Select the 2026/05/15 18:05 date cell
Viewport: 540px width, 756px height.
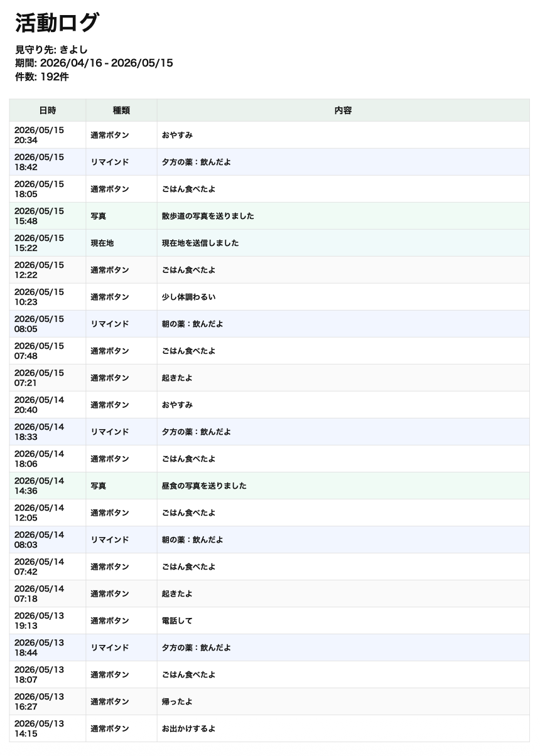48,189
